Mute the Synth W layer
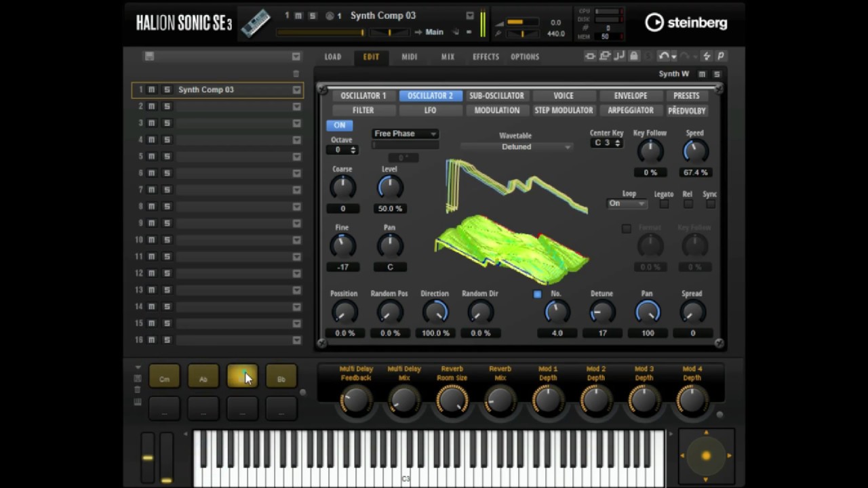This screenshot has width=868, height=488. 702,74
